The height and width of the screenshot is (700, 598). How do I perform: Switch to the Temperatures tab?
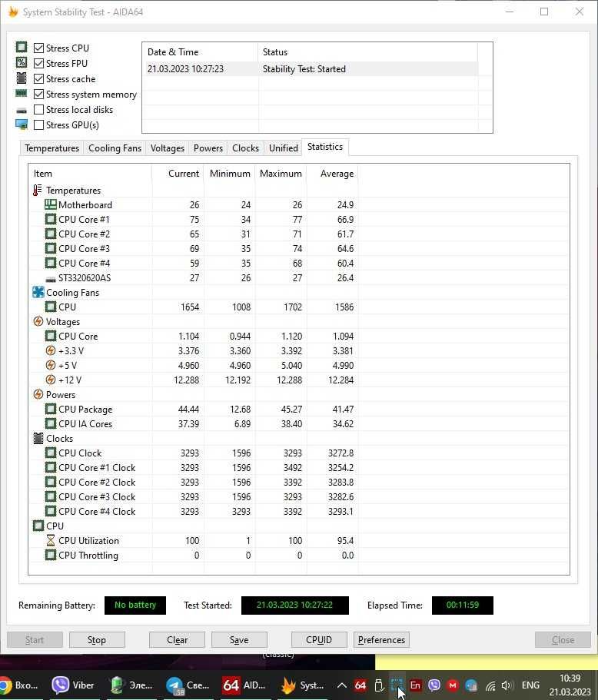click(51, 148)
